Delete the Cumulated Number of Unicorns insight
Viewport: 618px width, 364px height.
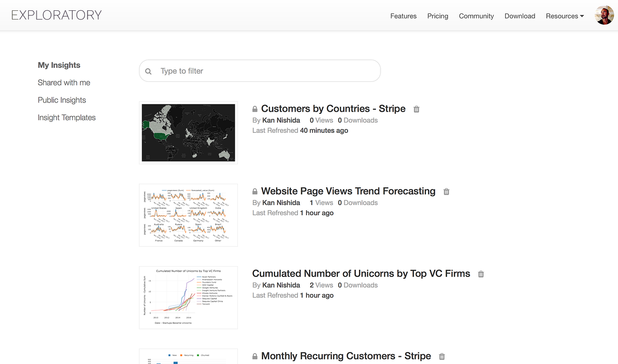[480, 274]
